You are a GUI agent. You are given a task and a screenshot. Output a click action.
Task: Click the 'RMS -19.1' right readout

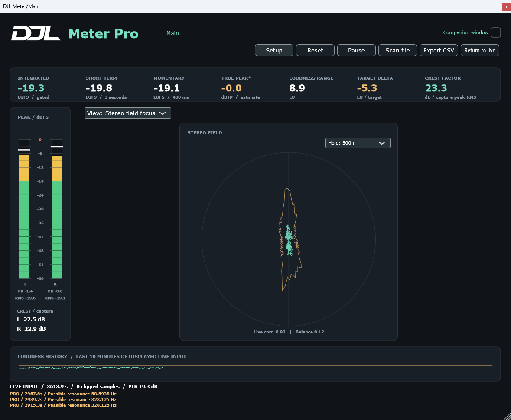(55, 298)
